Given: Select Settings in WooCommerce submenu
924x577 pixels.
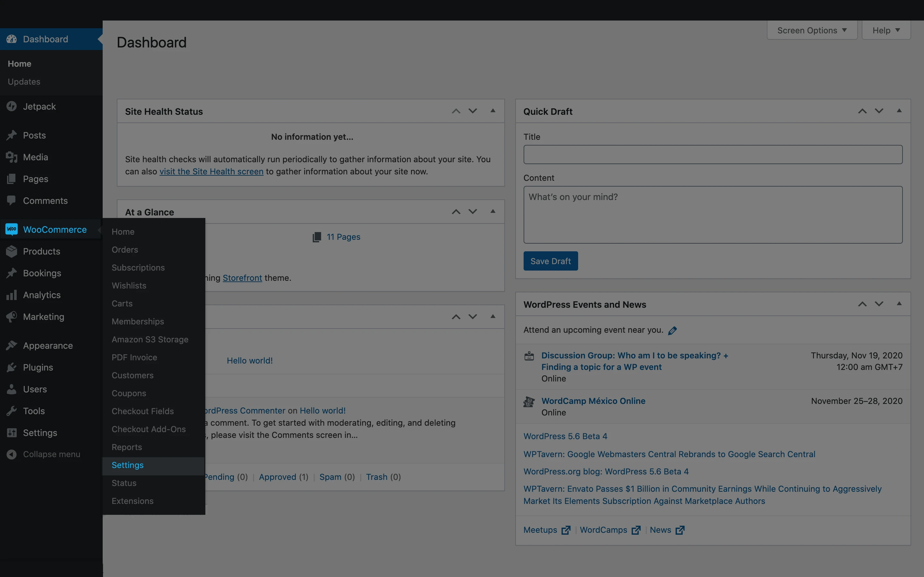Looking at the screenshot, I should tap(127, 465).
